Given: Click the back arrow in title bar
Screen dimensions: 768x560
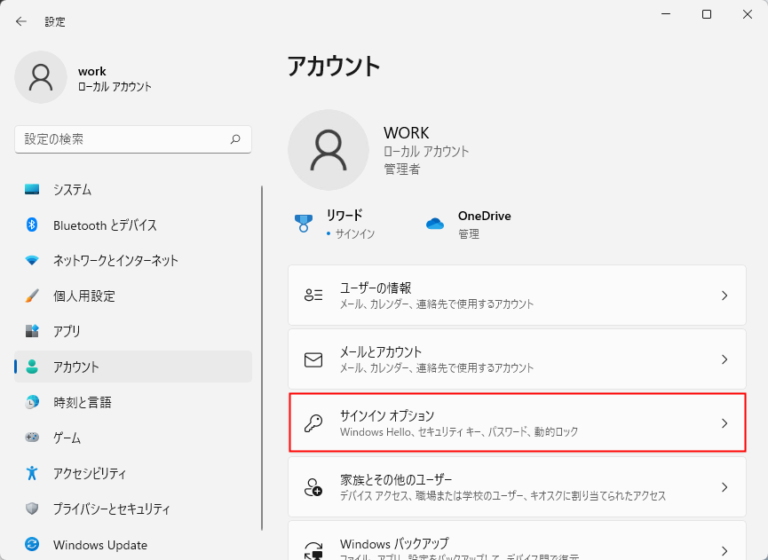Looking at the screenshot, I should [21, 21].
